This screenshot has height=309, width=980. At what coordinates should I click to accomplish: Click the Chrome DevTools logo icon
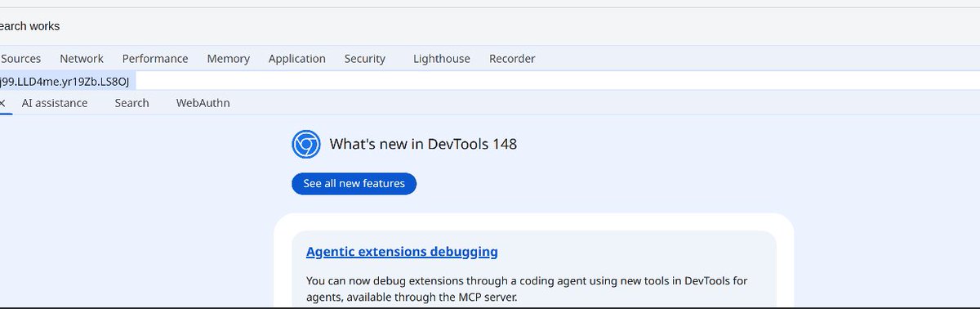coord(306,144)
